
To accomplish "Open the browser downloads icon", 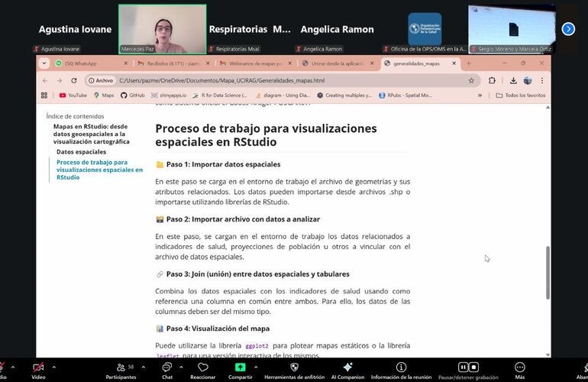I will [513, 80].
